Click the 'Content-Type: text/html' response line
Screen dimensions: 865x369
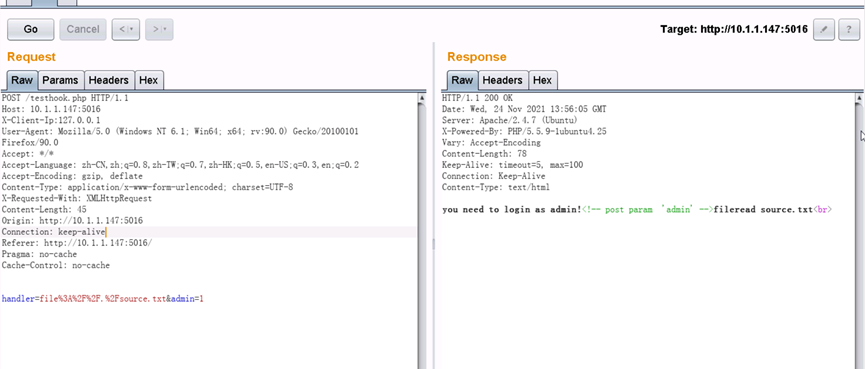(496, 187)
